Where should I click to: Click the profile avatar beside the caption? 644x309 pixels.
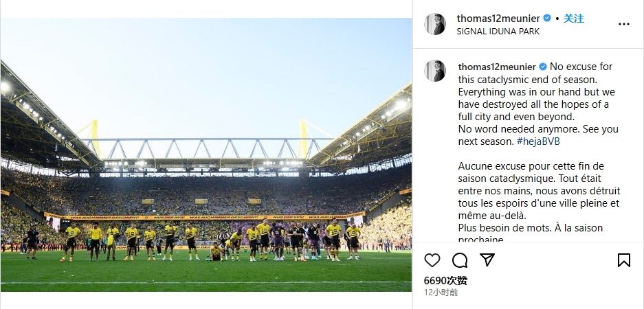pyautogui.click(x=435, y=71)
